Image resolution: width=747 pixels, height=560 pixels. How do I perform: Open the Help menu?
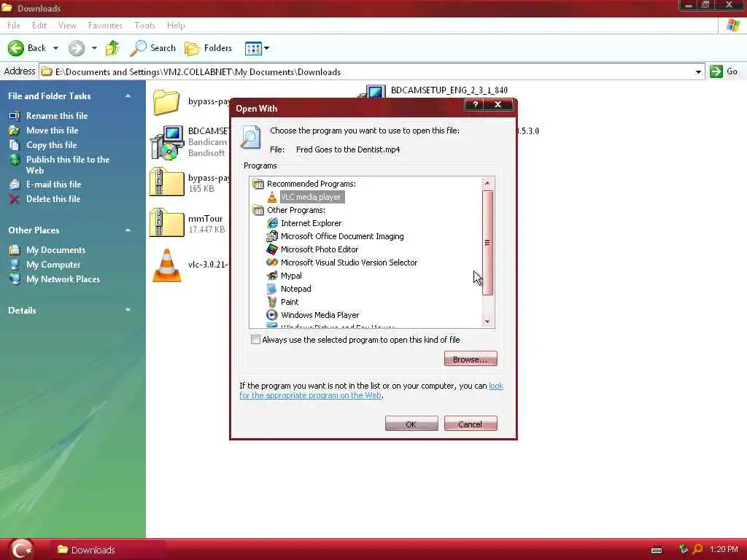click(x=176, y=26)
